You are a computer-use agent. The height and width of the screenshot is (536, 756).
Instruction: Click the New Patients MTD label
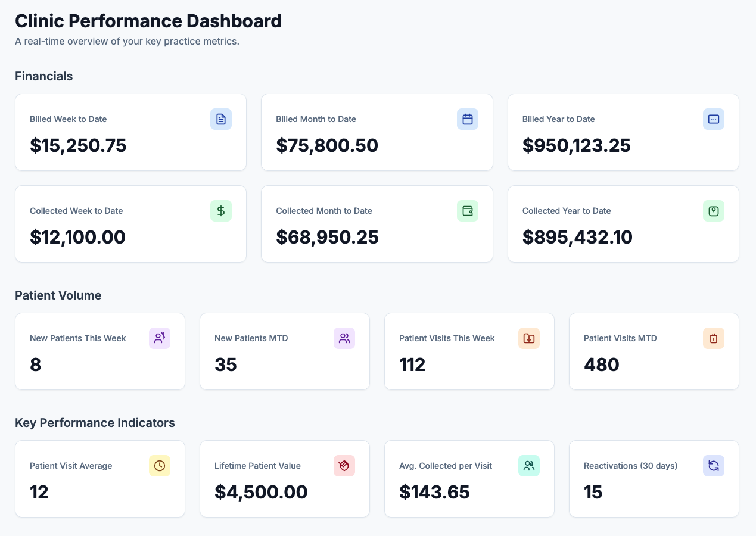pyautogui.click(x=251, y=338)
